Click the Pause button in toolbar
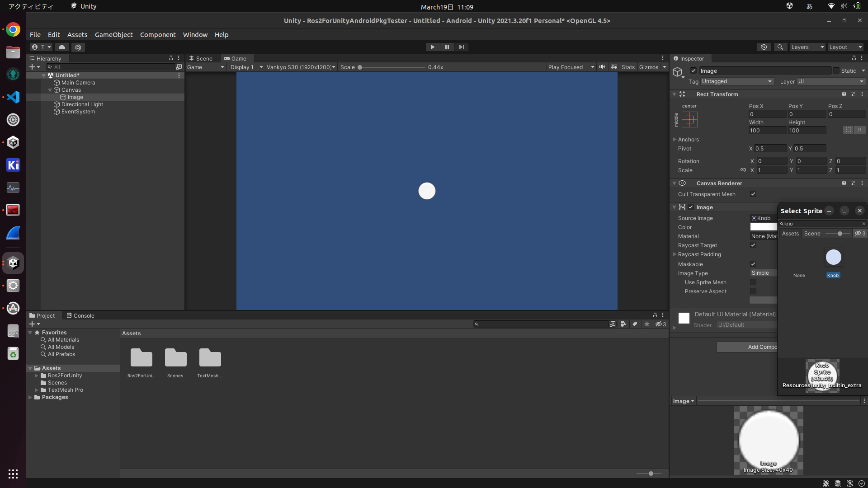868x488 pixels. 447,47
